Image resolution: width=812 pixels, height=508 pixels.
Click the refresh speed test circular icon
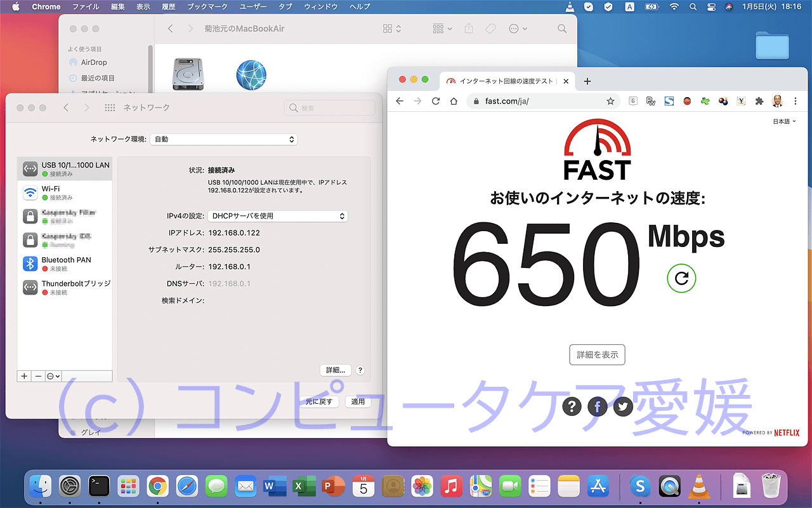681,278
